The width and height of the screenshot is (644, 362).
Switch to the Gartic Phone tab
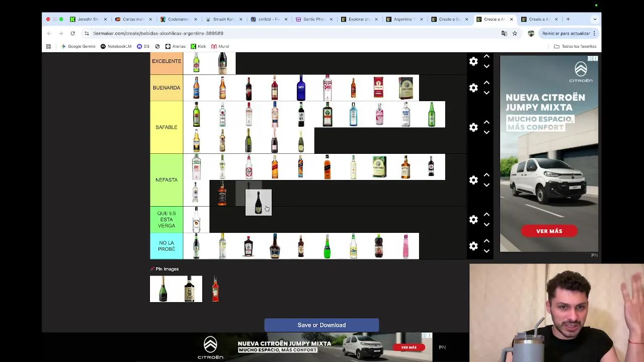point(313,19)
